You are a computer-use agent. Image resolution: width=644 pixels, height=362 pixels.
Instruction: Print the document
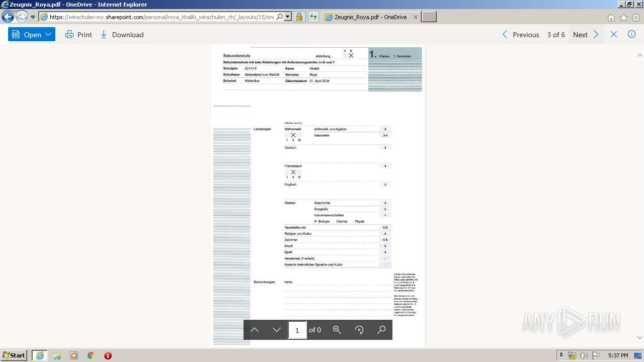coord(78,35)
